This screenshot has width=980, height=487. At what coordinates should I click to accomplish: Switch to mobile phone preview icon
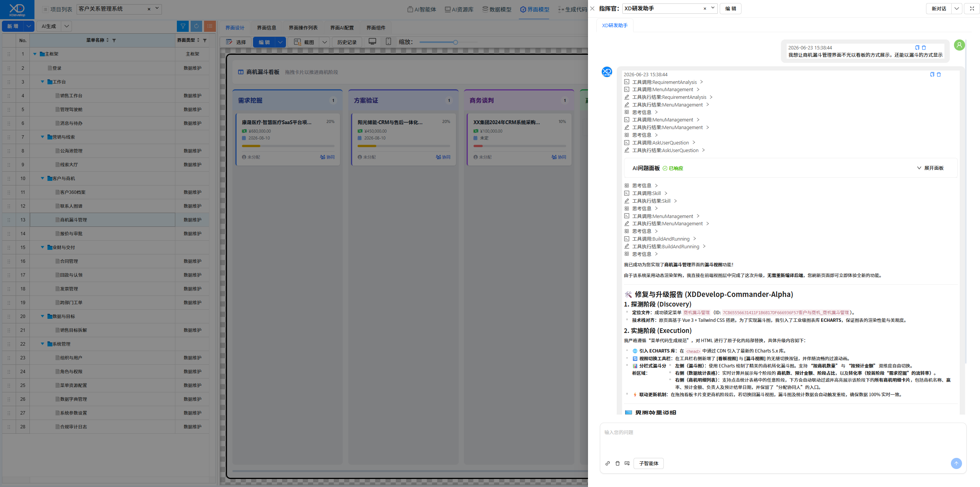[x=388, y=42]
